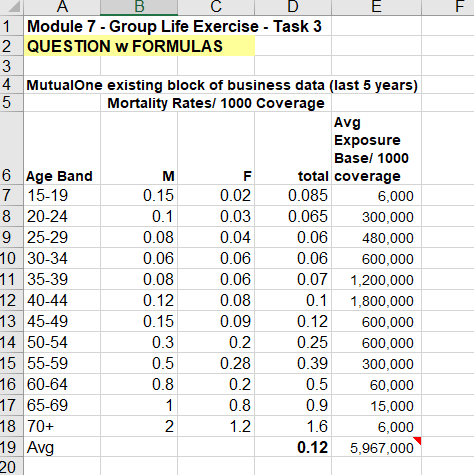Select column D header
Viewport: 474px width, 475px height.
click(293, 7)
